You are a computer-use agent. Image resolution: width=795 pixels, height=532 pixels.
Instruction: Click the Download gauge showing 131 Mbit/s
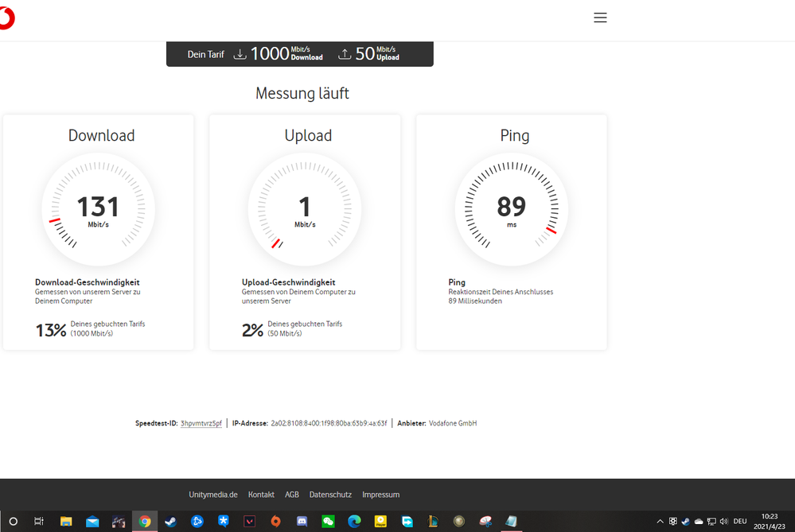(x=99, y=209)
